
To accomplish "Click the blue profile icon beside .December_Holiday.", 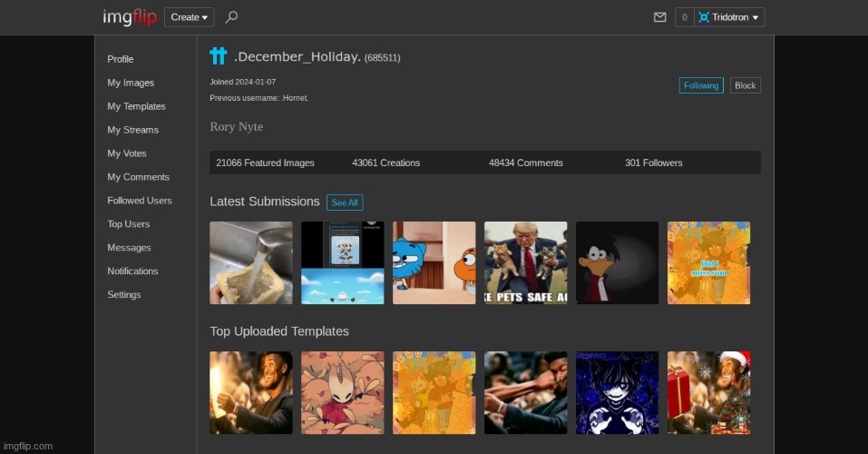I will (x=218, y=56).
